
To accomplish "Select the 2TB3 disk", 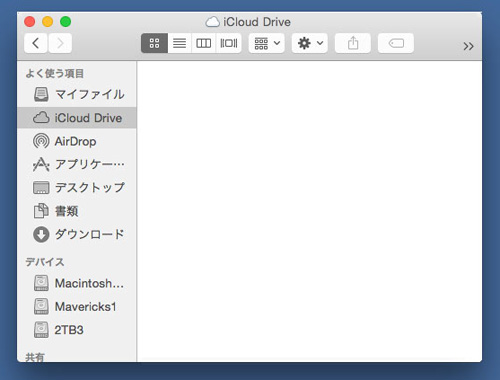I will tap(77, 330).
